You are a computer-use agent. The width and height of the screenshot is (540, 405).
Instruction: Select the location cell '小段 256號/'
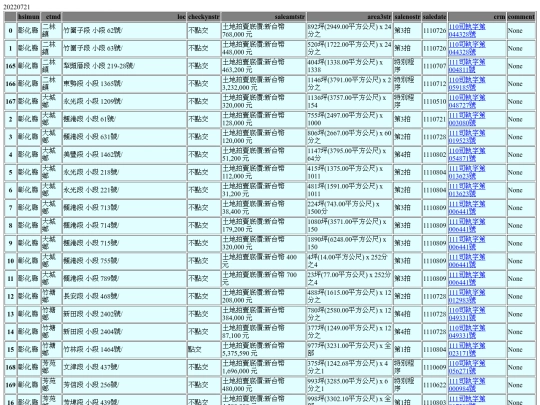[x=124, y=385]
